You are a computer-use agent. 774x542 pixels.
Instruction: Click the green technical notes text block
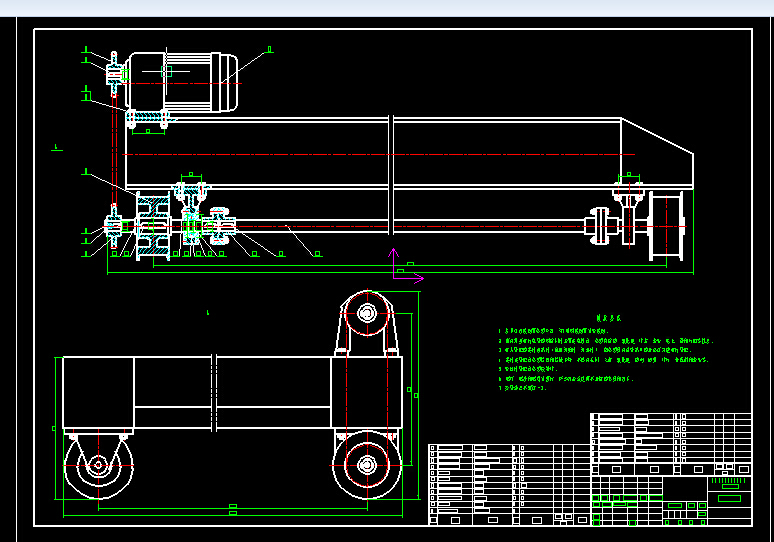coord(606,353)
